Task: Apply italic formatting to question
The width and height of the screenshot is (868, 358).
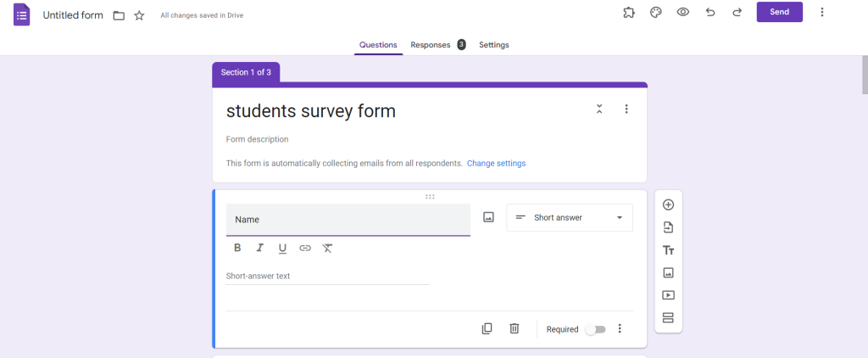Action: click(x=259, y=248)
